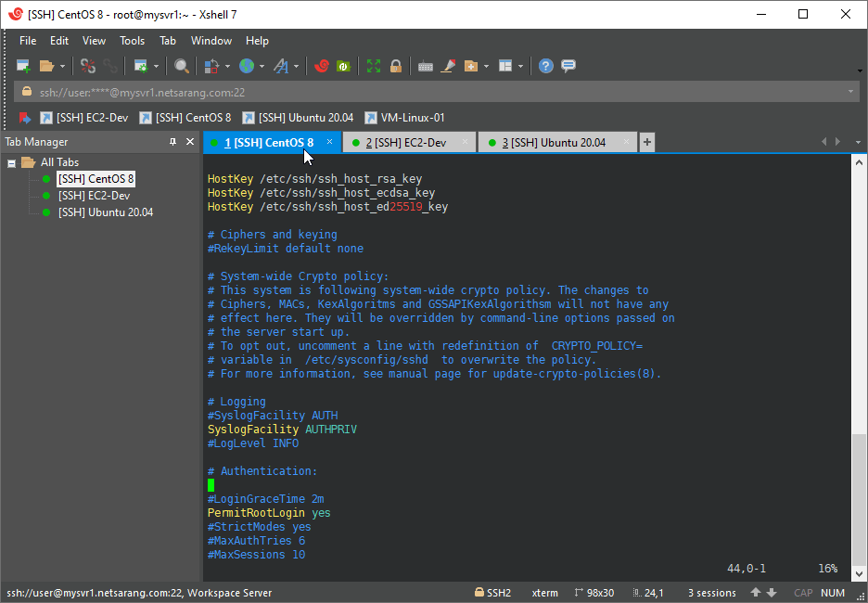This screenshot has height=603, width=868.
Task: Open a new tab with the plus button
Action: tap(646, 143)
